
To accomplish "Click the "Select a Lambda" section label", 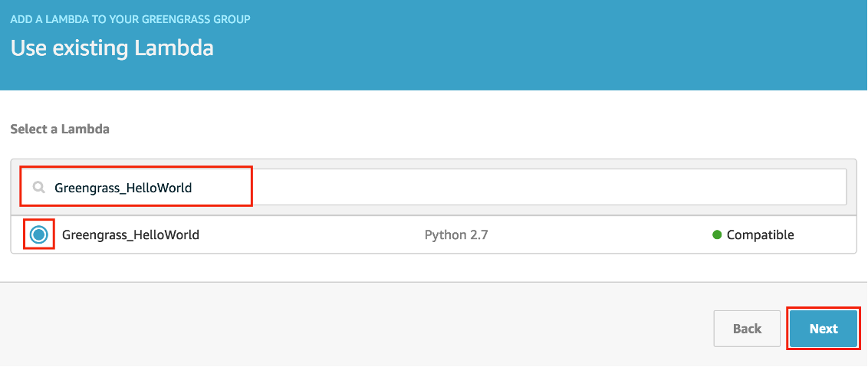I will pyautogui.click(x=60, y=129).
